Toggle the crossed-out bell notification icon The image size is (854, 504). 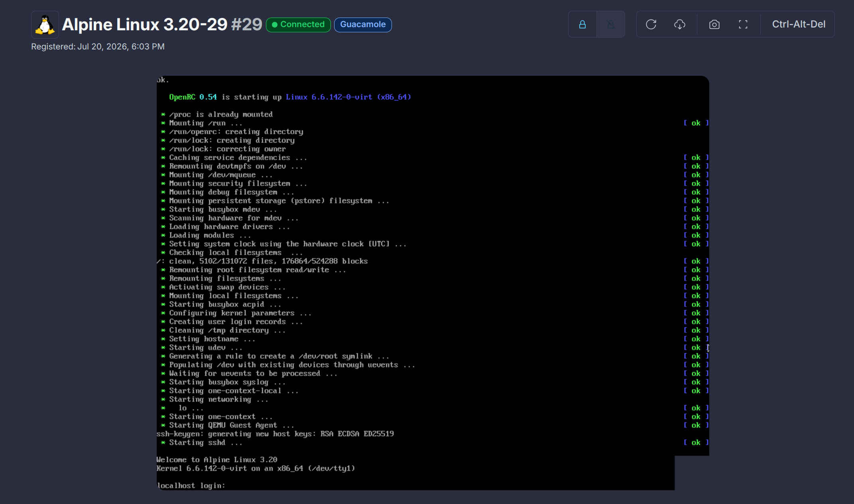pyautogui.click(x=611, y=24)
